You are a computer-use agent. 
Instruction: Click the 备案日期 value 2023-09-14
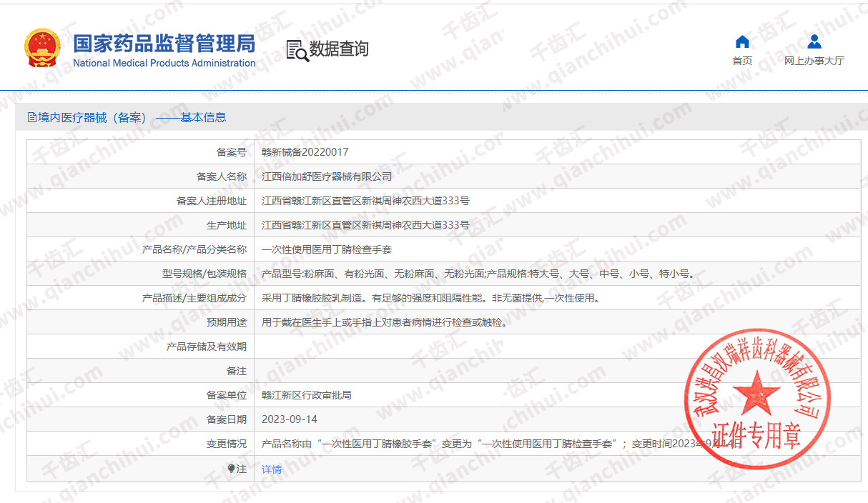[x=290, y=419]
